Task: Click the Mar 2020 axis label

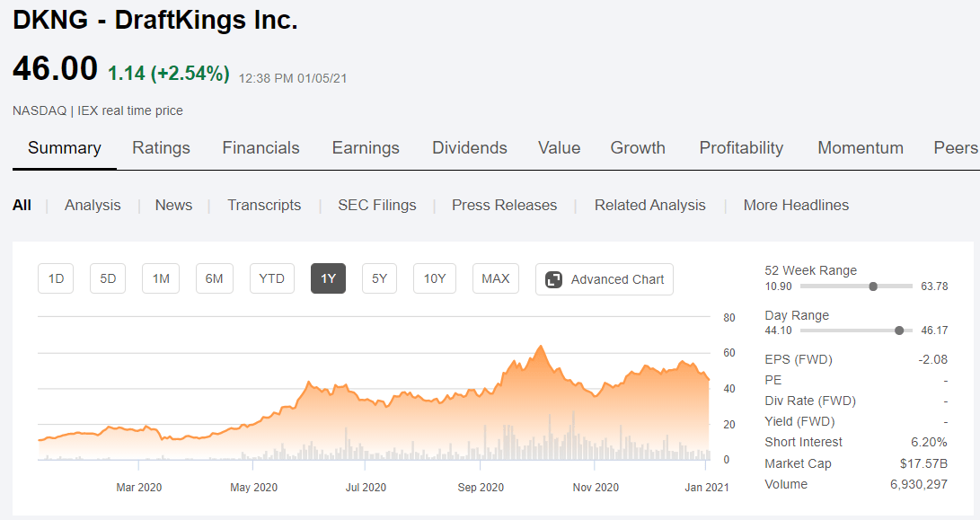Action: tap(138, 488)
